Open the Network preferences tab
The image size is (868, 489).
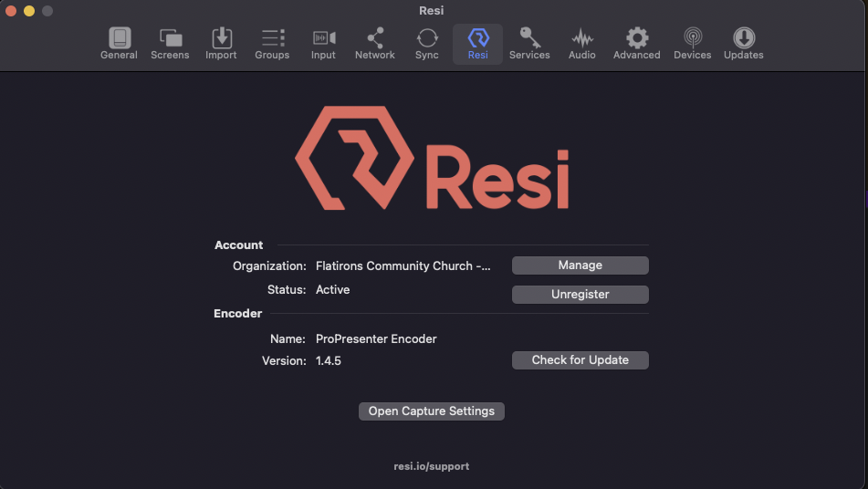click(x=375, y=44)
